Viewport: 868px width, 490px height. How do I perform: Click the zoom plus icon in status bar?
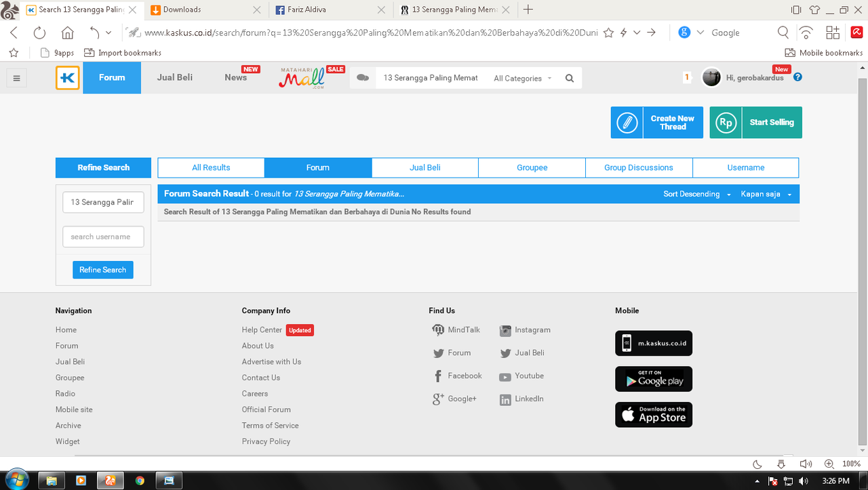[829, 464]
